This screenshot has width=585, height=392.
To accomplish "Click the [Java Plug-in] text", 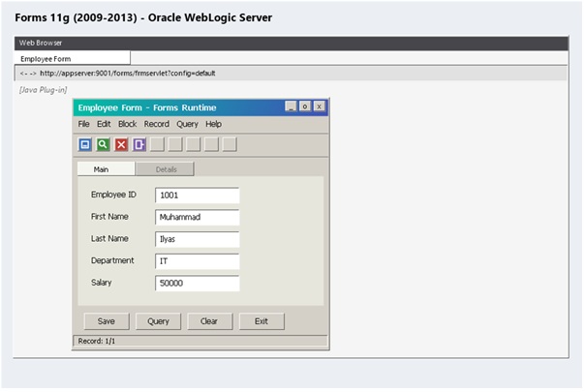I will pos(44,90).
